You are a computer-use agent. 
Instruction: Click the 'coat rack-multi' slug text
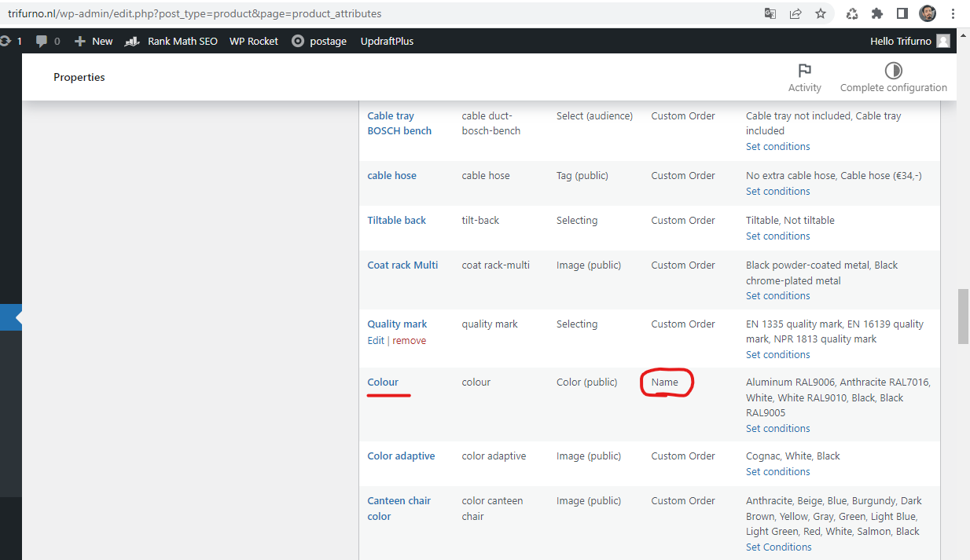click(x=495, y=265)
